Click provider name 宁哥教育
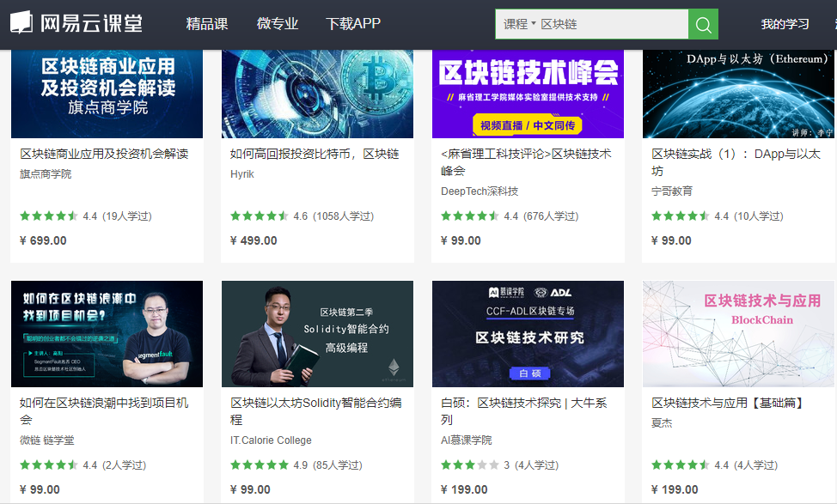This screenshot has width=837, height=504. [x=671, y=191]
